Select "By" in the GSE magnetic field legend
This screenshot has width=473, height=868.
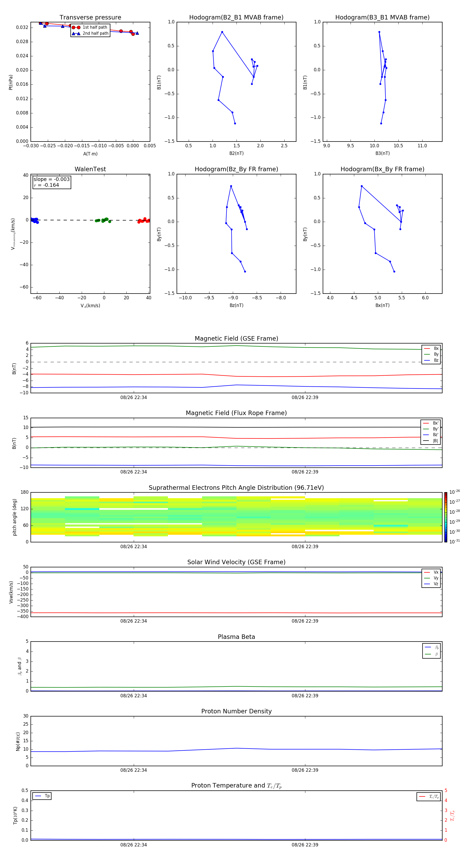[431, 354]
